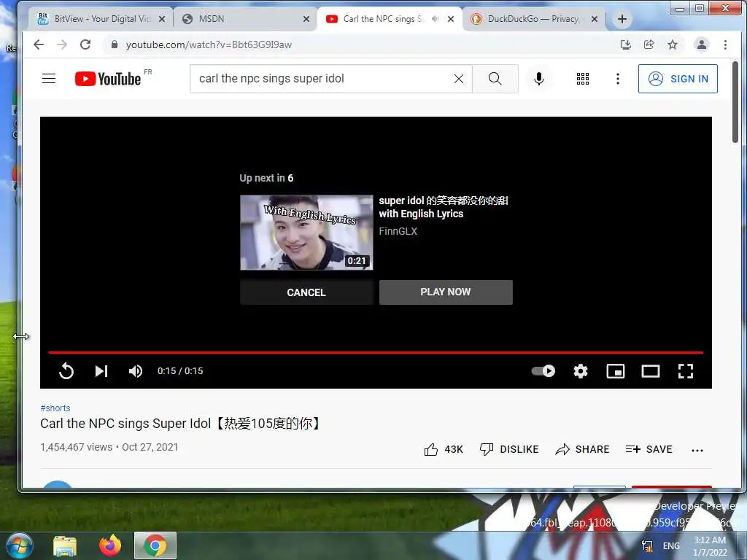The image size is (747, 560).
Task: Save the video to a playlist
Action: 649,449
